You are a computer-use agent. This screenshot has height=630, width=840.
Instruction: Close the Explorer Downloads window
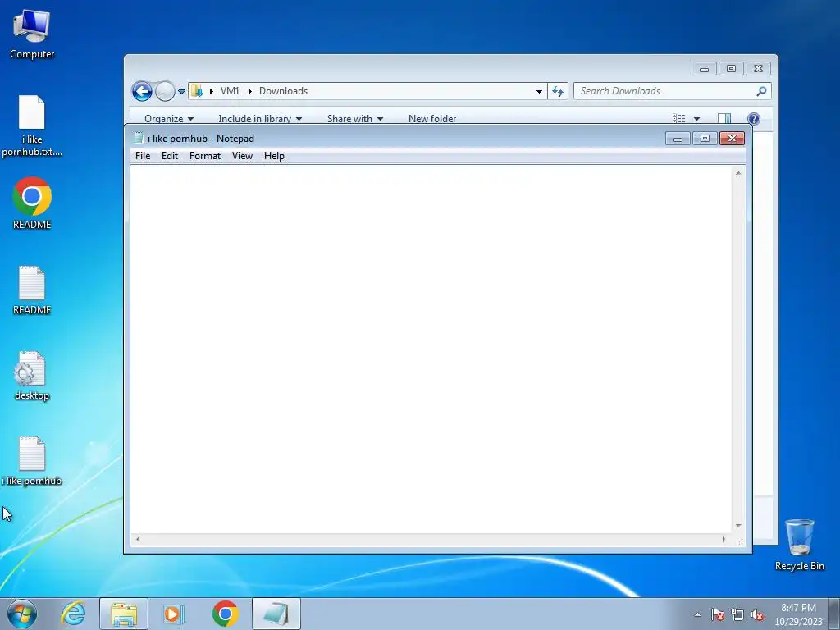[x=758, y=69]
